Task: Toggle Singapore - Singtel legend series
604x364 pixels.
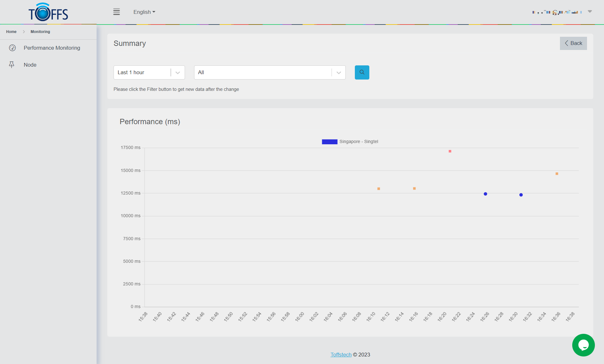Action: point(359,142)
